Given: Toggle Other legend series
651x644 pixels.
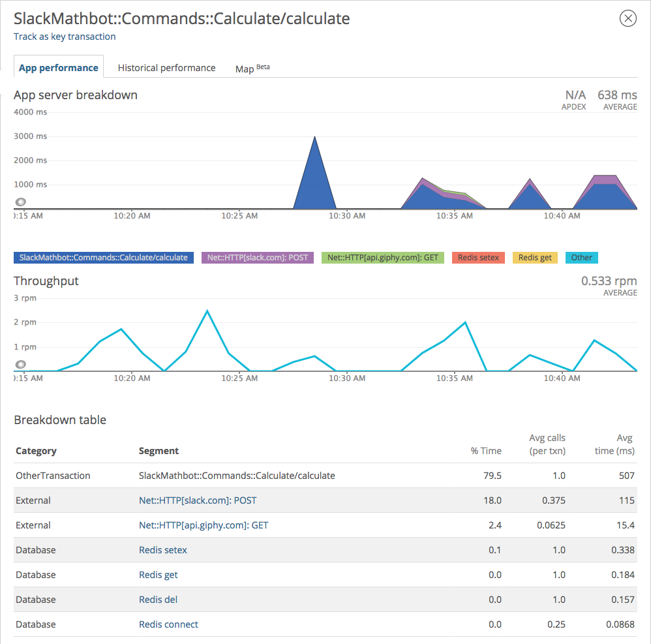Looking at the screenshot, I should point(582,258).
